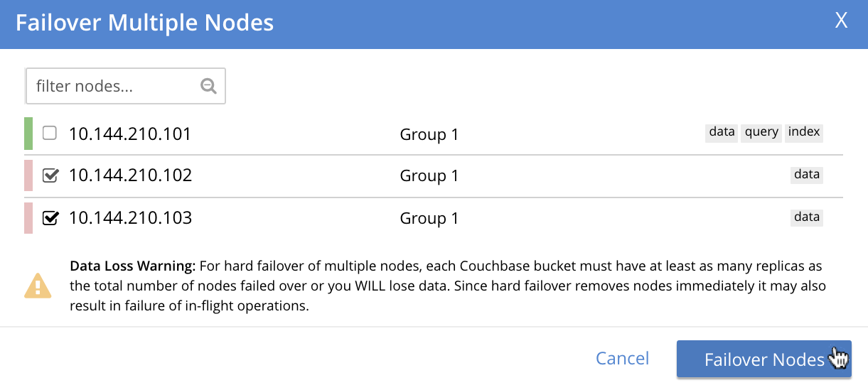
Task: Click the index service tag on first node
Action: (x=804, y=132)
